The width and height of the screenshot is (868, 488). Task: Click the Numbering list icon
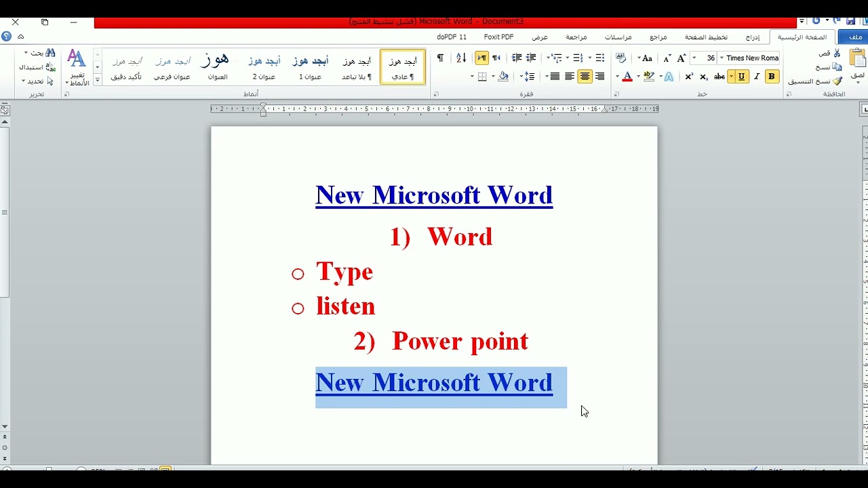coord(578,58)
